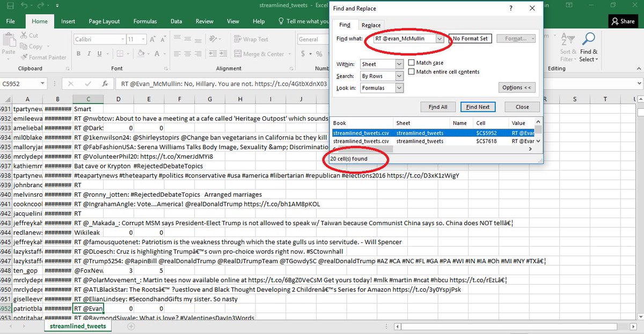This screenshot has height=334, width=644.
Task: Select the Format Painter brush
Action: tap(24, 57)
